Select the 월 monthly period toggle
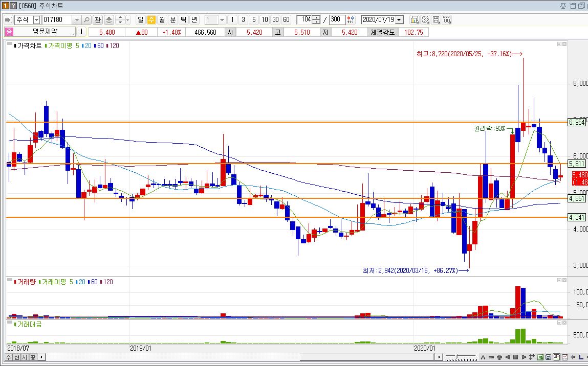 tap(162, 20)
